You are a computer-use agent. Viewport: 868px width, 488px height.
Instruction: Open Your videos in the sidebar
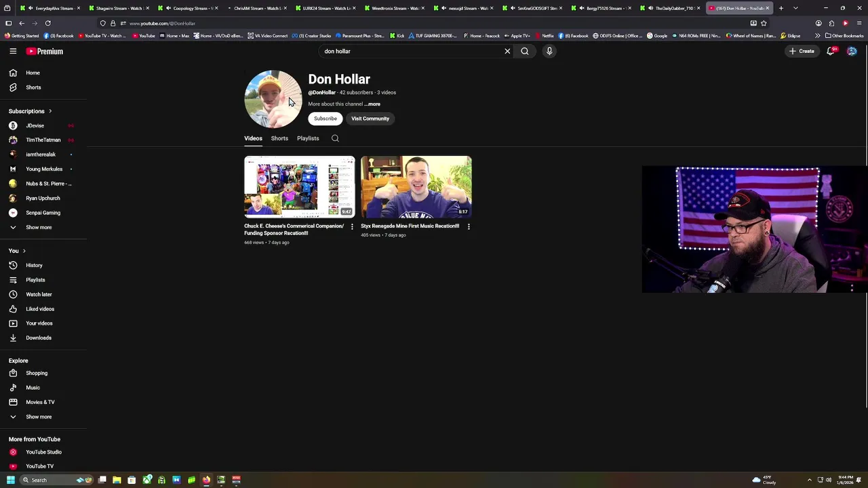[43, 323]
